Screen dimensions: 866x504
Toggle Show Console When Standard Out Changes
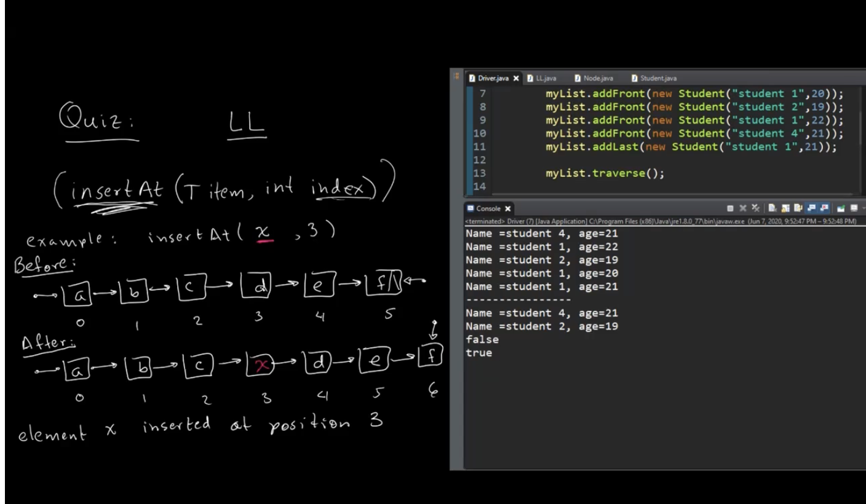(x=812, y=208)
